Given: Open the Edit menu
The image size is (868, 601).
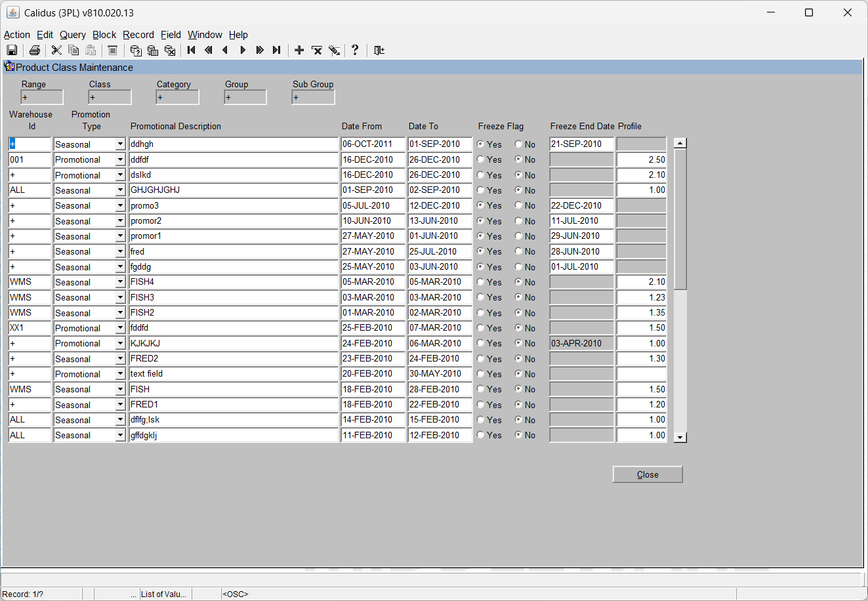Looking at the screenshot, I should 45,35.
